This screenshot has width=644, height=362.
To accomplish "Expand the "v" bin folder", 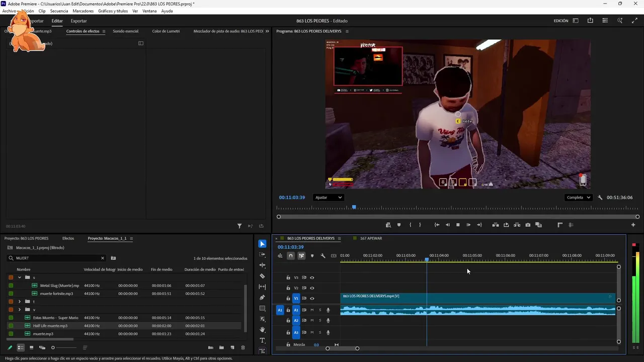I will tap(20, 310).
